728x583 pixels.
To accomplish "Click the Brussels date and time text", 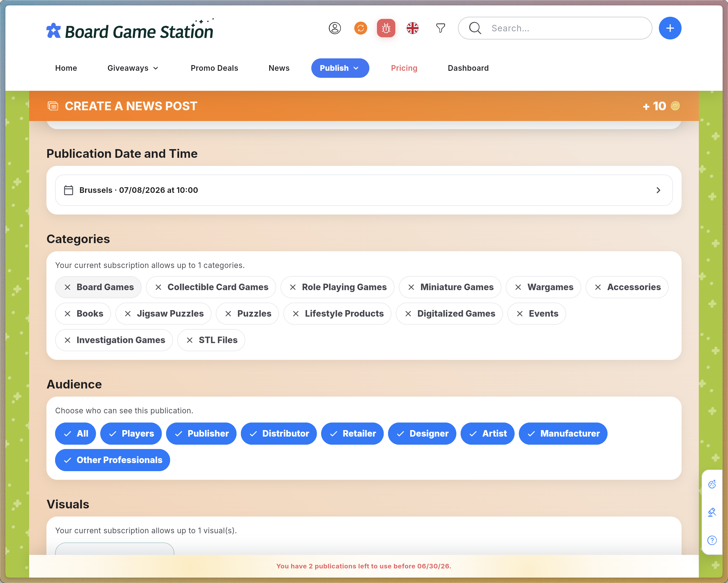I will coord(139,190).
